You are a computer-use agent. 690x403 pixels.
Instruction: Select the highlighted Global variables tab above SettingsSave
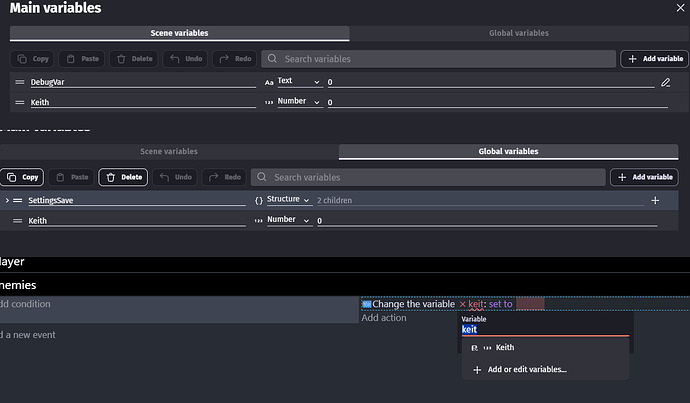pos(507,152)
